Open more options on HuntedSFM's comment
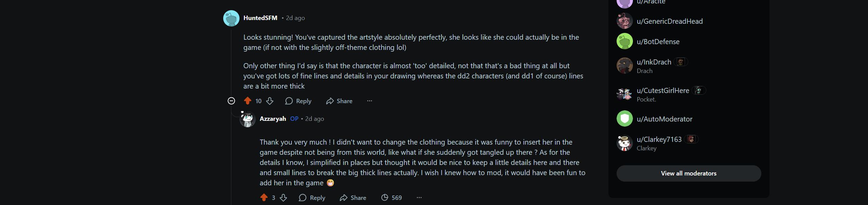Viewport: 868px width, 205px height. point(370,101)
